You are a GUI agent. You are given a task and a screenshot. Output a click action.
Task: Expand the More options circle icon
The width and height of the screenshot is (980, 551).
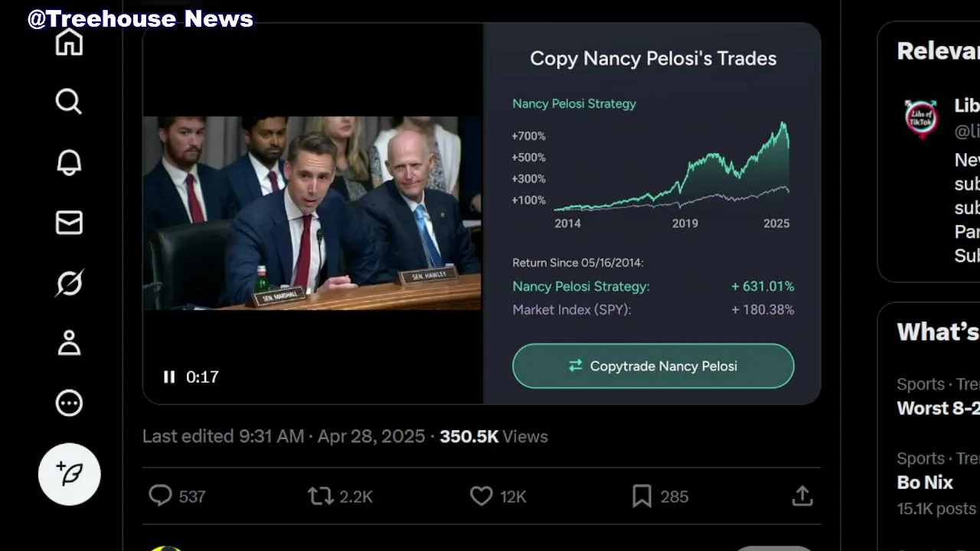pyautogui.click(x=69, y=403)
